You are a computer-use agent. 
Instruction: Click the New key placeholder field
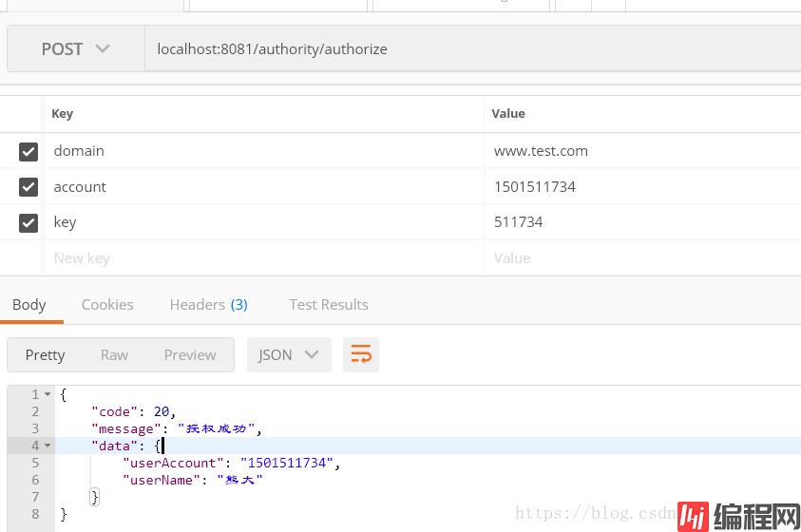point(82,257)
